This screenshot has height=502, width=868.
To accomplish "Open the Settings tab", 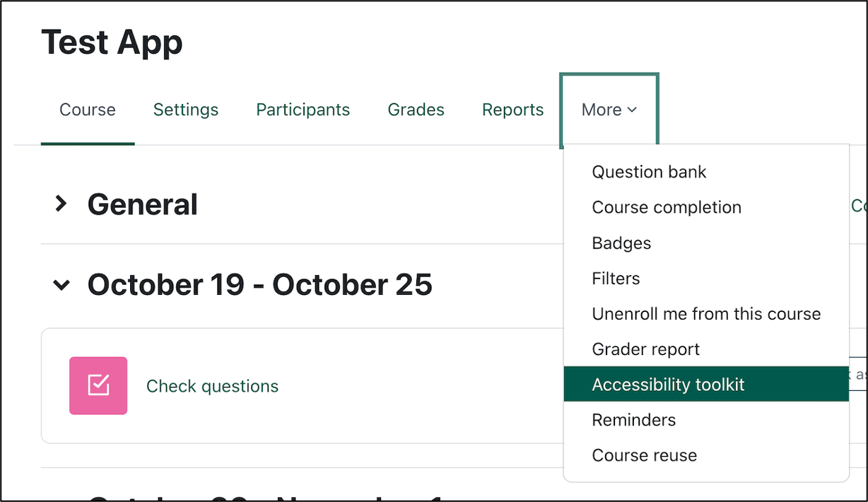I will pyautogui.click(x=185, y=110).
